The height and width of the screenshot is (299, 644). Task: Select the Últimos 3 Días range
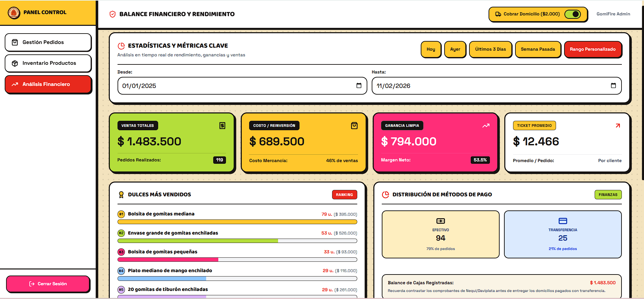click(490, 49)
